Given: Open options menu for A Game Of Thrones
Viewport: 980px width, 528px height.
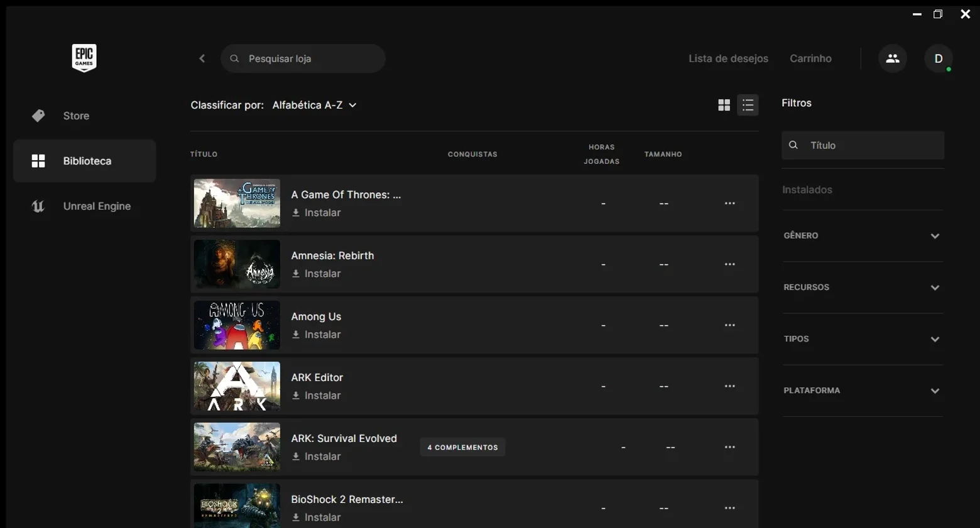Looking at the screenshot, I should click(730, 203).
